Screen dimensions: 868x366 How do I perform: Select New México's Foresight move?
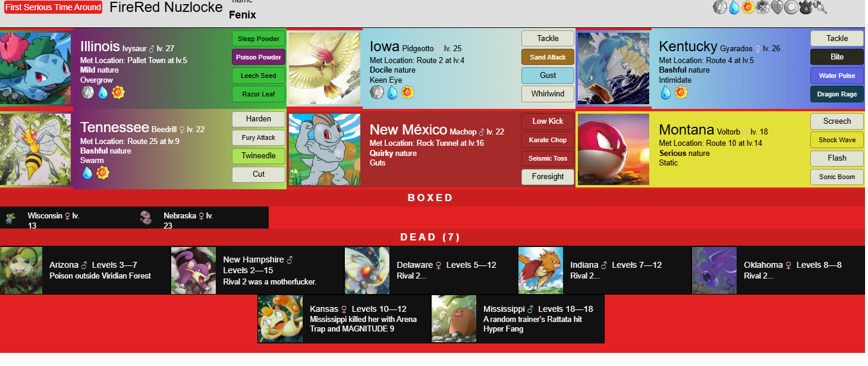548,177
